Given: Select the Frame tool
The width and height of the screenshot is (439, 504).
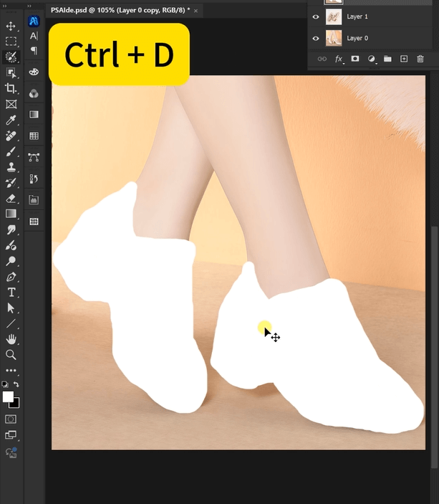Looking at the screenshot, I should pos(11,104).
